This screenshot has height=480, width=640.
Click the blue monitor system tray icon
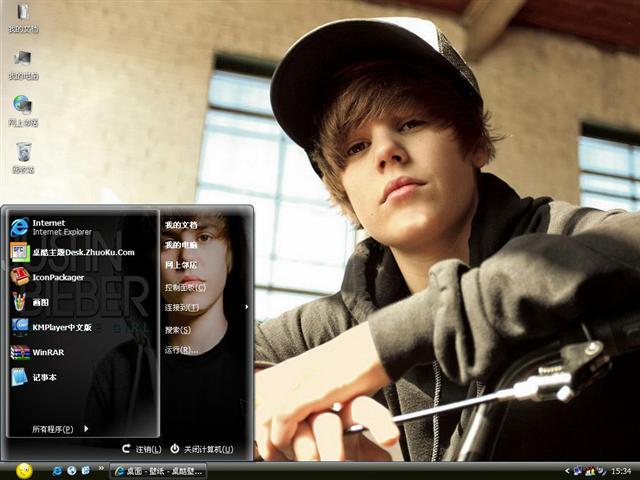578,471
